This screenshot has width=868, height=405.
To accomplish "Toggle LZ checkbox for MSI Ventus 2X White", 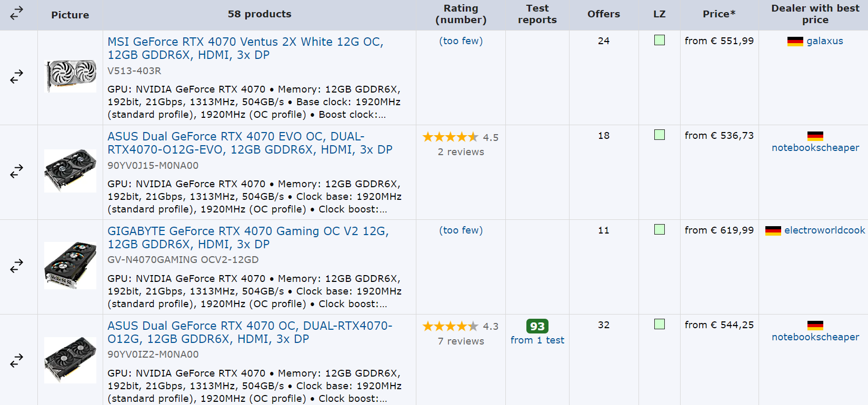I will 659,40.
